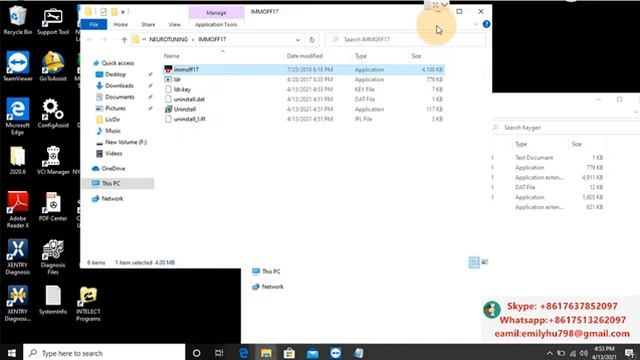Launch TeamViewer from the desktop
Image resolution: width=640 pixels, height=360 pixels.
(x=18, y=66)
